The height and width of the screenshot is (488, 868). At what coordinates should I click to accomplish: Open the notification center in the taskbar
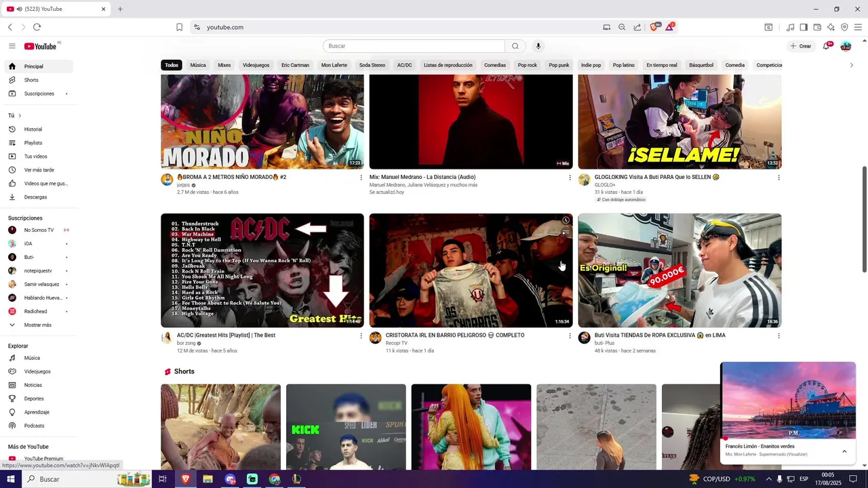tap(854, 479)
